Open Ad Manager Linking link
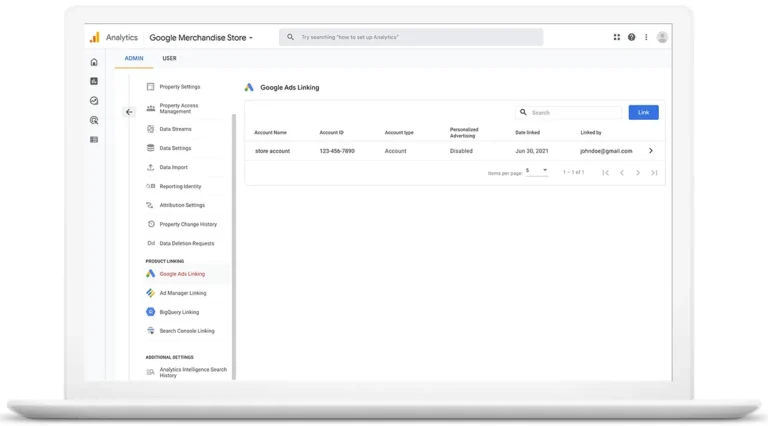Viewport: 768px width, 426px height. click(183, 293)
